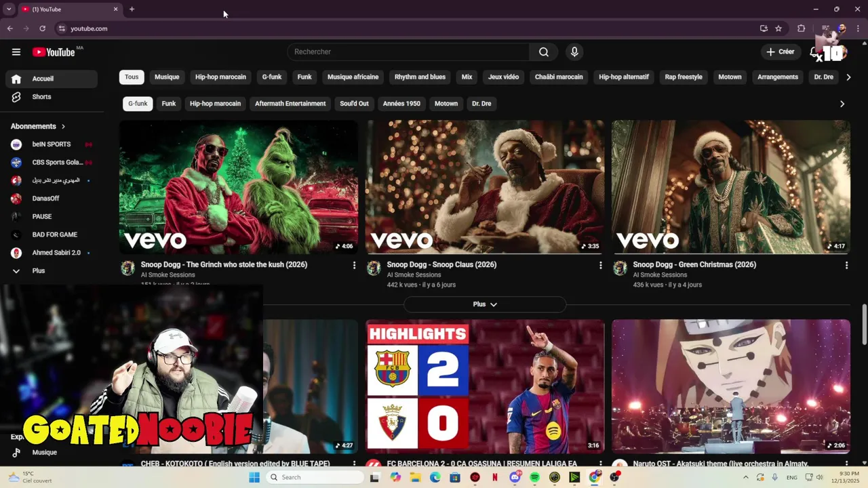This screenshot has width=868, height=488.
Task: Select the Rap freestyle chip
Action: pyautogui.click(x=684, y=77)
